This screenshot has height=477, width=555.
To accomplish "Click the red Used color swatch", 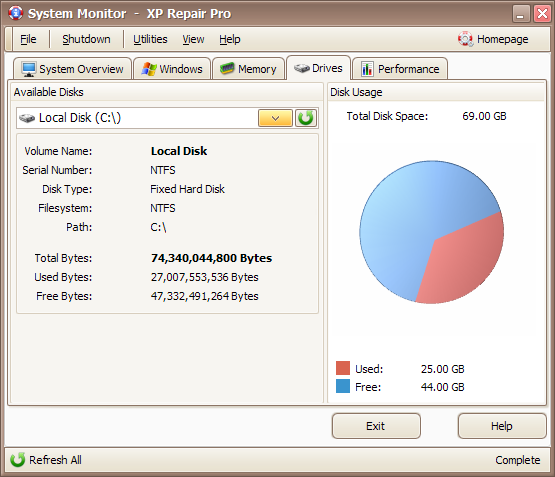I will 343,368.
